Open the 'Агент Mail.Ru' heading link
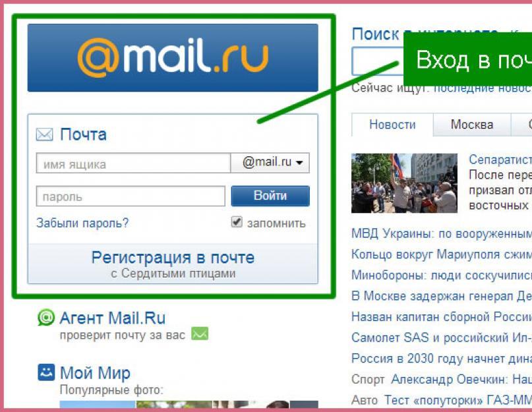The height and width of the screenshot is (412, 532). (113, 318)
